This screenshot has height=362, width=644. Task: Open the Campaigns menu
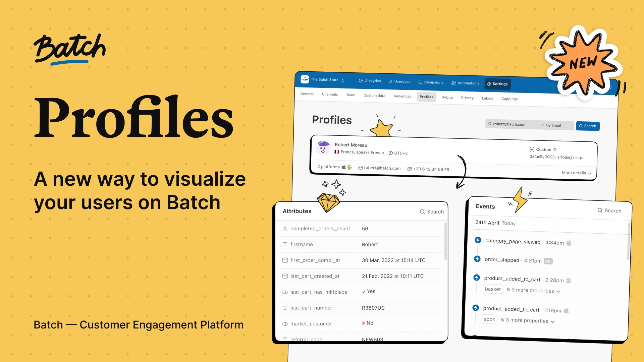(431, 82)
